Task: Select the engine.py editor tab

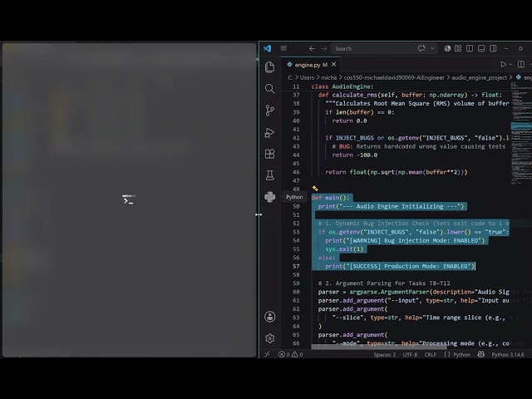Action: pos(310,65)
